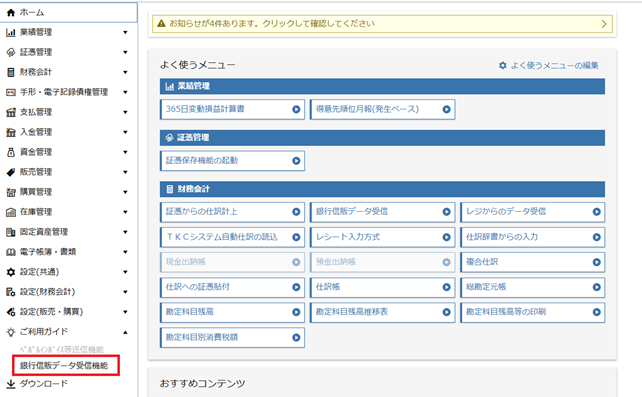Click the 支払管理 building icon
This screenshot has height=397, width=642.
click(x=11, y=112)
